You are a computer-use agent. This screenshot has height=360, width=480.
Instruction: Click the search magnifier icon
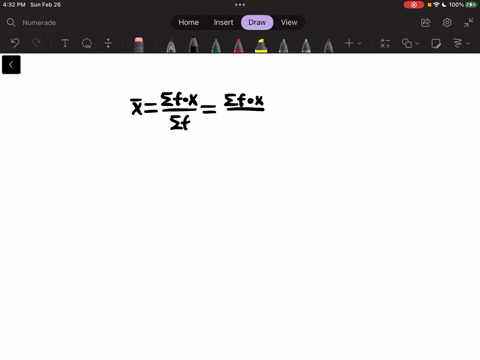[x=11, y=22]
